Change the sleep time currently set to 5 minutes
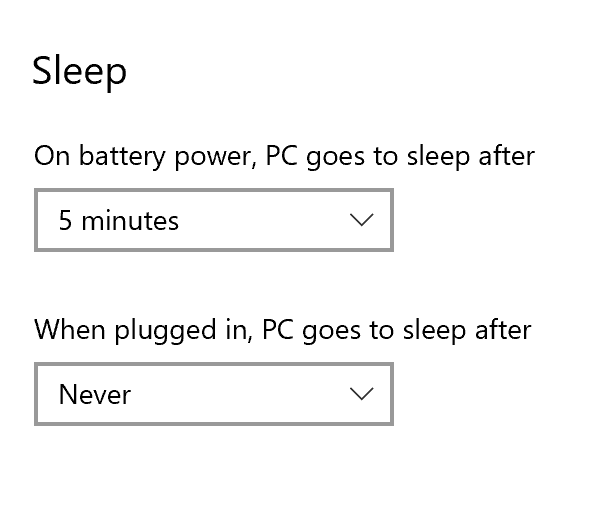Screen dimensions: 607x505 (213, 220)
